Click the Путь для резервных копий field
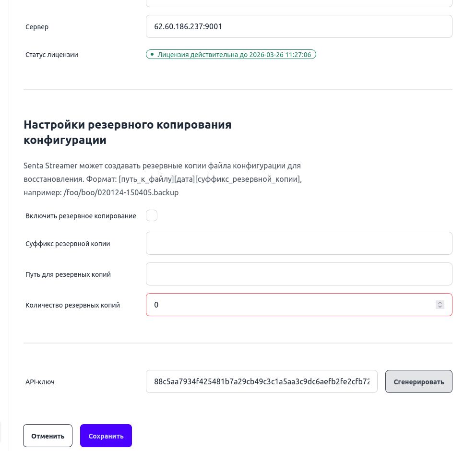Viewport: 476px width, 451px height. click(299, 274)
